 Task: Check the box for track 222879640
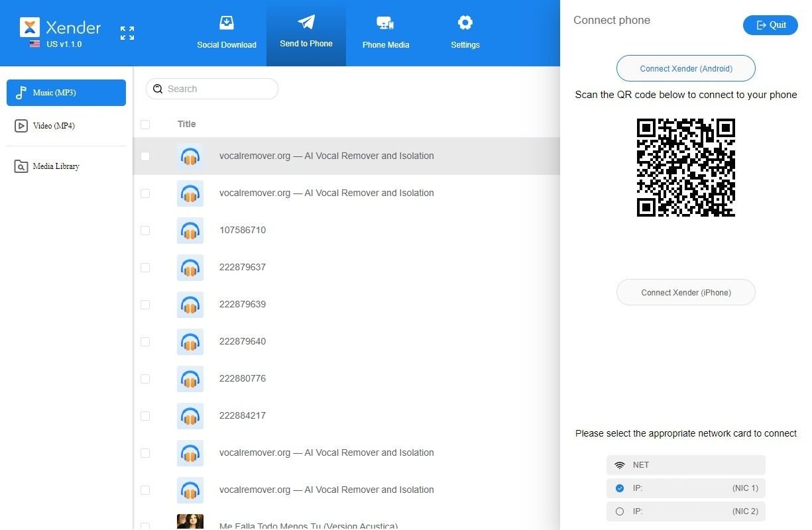[x=145, y=342]
